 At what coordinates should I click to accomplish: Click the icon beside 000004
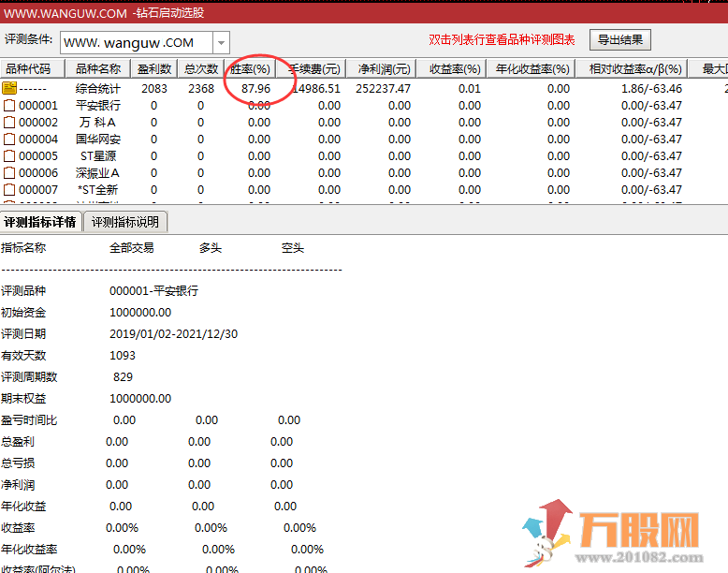pos(9,139)
